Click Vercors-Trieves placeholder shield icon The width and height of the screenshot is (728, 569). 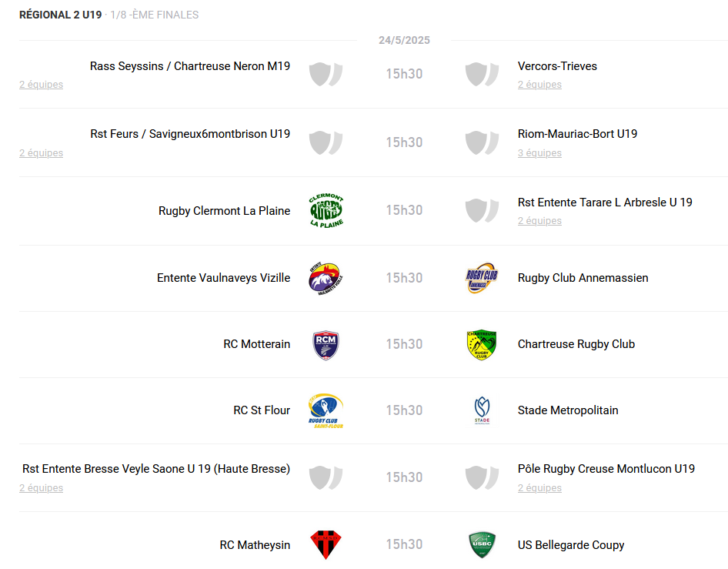tap(482, 75)
